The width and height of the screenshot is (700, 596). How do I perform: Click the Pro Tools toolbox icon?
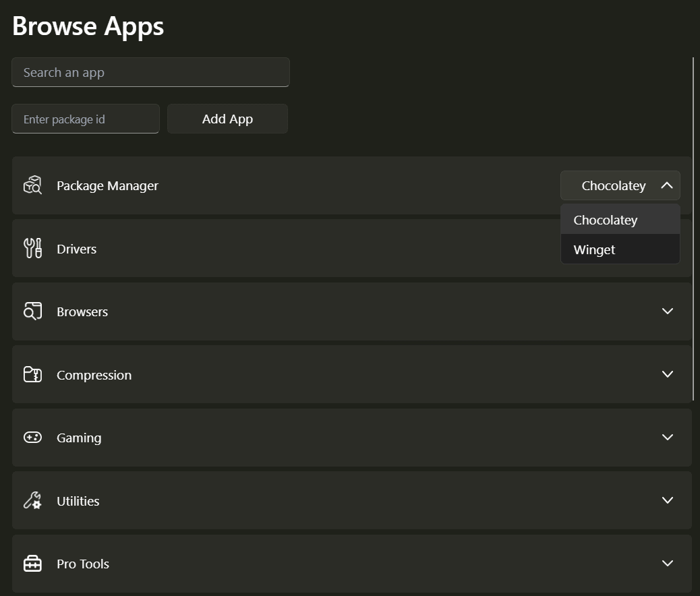32,564
